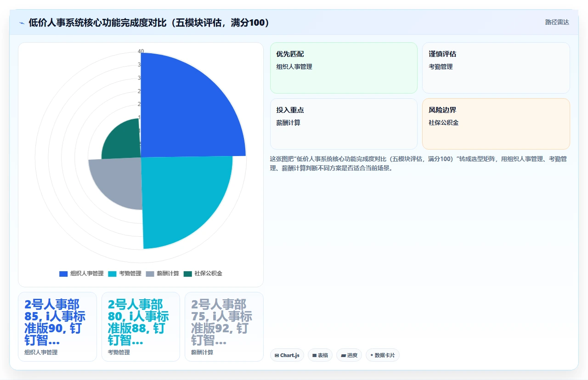Click the 路径雷达 label in header
The height and width of the screenshot is (380, 588).
click(557, 22)
